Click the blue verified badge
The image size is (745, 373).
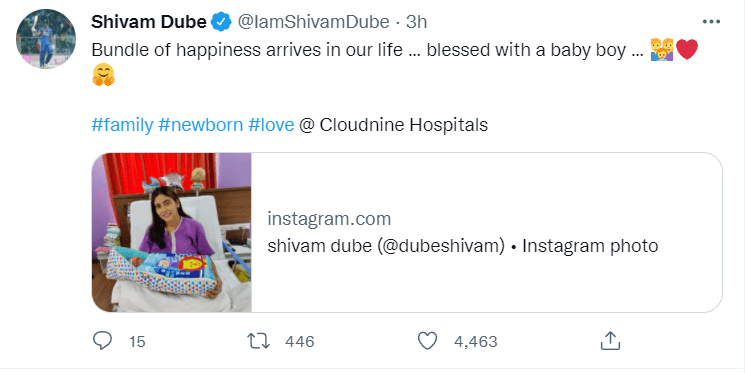tap(221, 22)
